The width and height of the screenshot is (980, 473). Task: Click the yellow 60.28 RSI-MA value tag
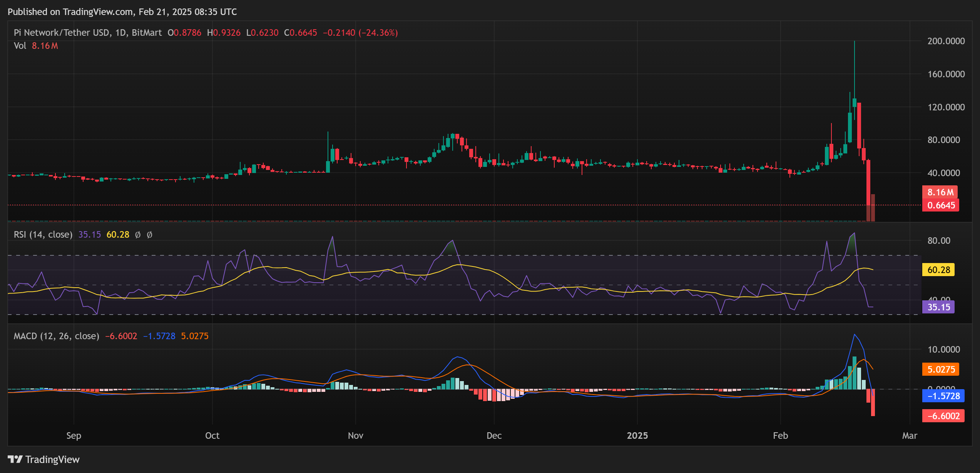click(x=938, y=270)
